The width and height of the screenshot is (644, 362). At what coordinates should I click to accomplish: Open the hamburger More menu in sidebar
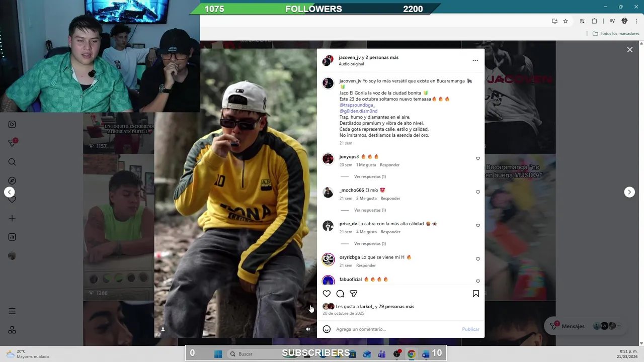tap(12, 311)
